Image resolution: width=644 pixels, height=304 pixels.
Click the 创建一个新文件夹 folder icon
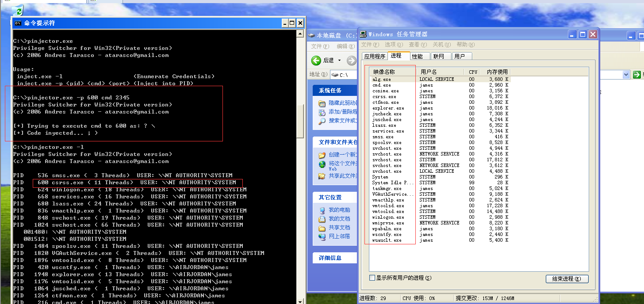tap(322, 155)
